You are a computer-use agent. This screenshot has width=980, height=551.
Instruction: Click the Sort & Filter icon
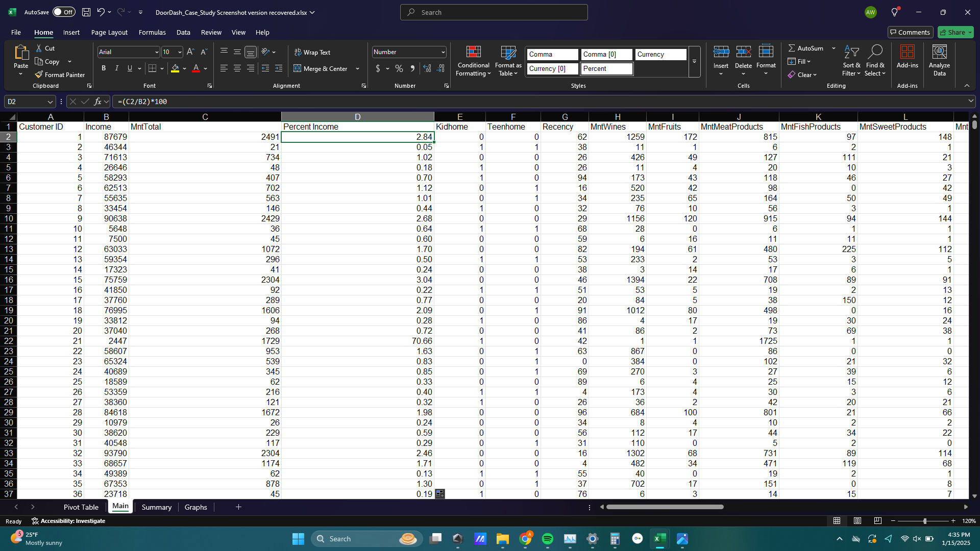[851, 52]
